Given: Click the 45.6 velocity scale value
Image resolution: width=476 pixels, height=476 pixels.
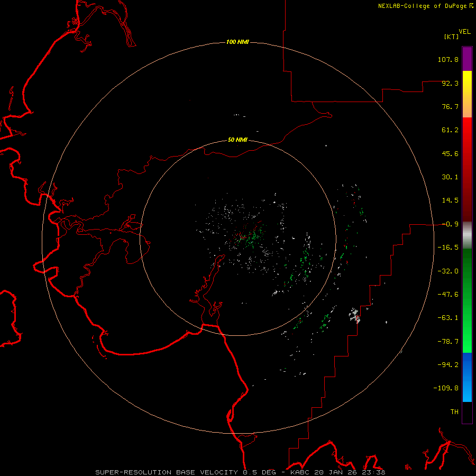Looking at the screenshot, I should point(450,153).
